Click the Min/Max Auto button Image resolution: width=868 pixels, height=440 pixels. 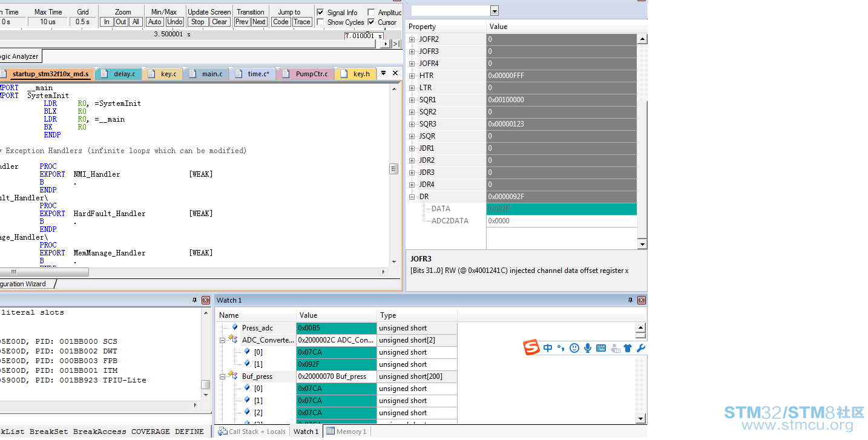(x=155, y=22)
